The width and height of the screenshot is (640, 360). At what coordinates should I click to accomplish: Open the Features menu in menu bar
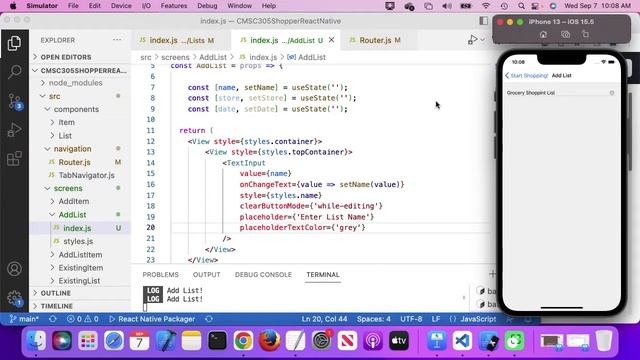tap(174, 6)
